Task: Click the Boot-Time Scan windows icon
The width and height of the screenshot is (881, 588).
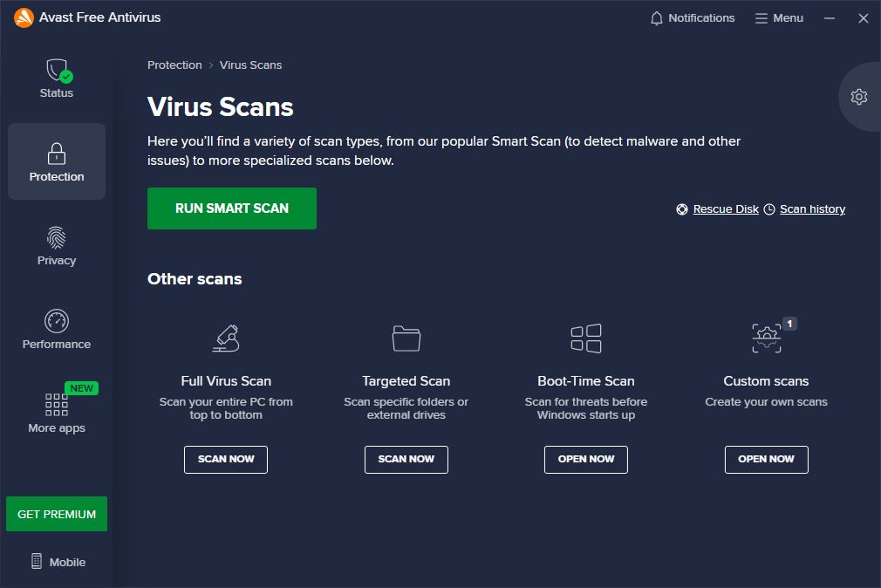Action: pos(586,338)
